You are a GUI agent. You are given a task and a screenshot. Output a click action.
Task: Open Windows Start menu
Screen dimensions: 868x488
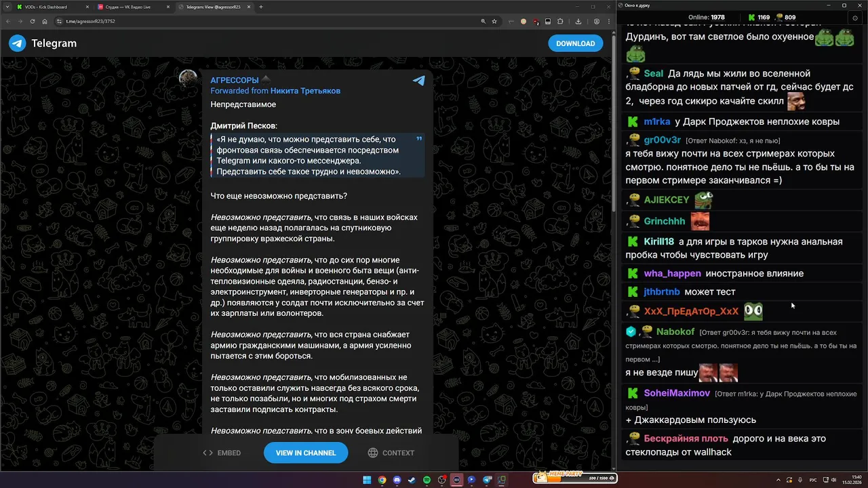point(367,480)
